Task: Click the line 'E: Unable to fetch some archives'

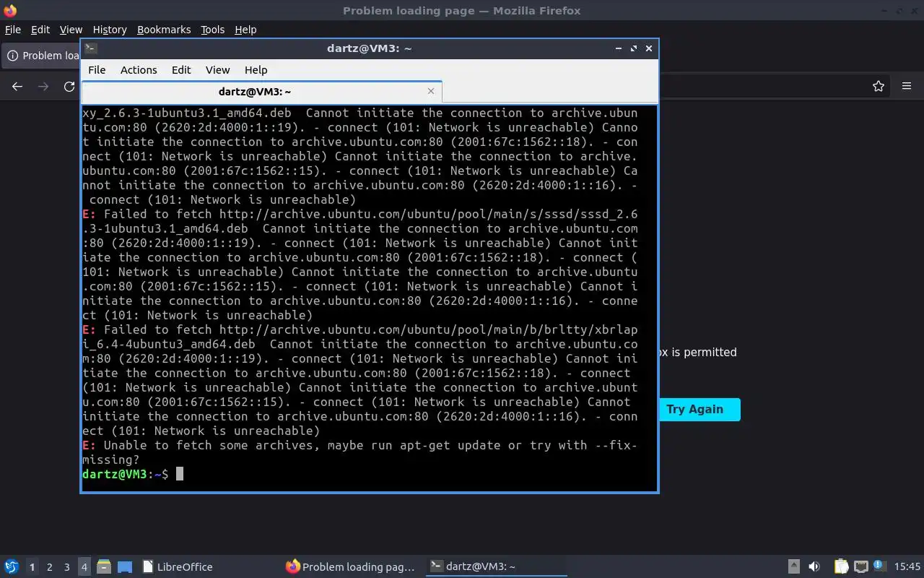Action: tap(359, 445)
